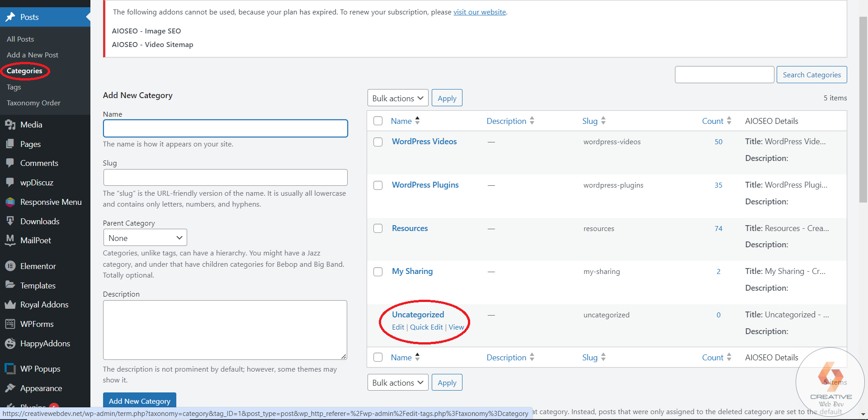This screenshot has width=868, height=420.
Task: Open the My Sharing category link
Action: click(412, 271)
